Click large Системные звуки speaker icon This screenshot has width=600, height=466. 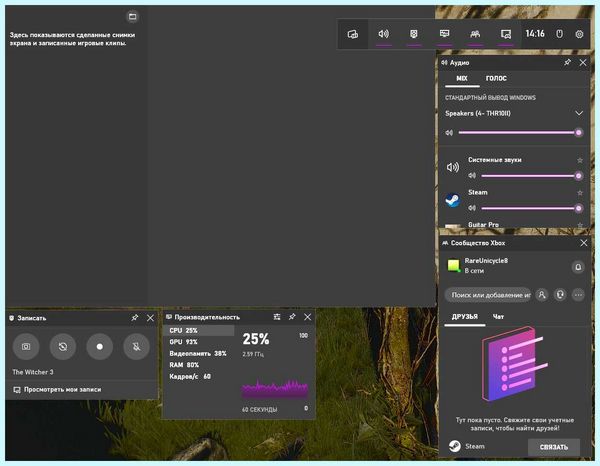tap(453, 167)
